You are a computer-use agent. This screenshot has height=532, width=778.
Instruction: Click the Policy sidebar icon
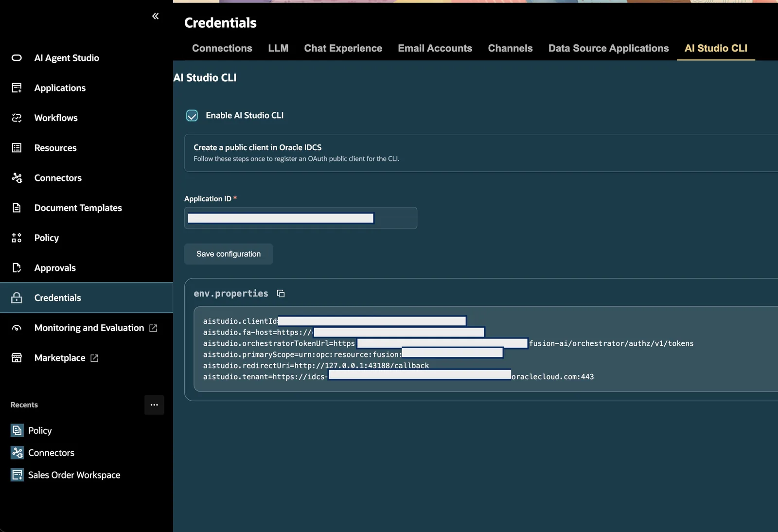(17, 238)
